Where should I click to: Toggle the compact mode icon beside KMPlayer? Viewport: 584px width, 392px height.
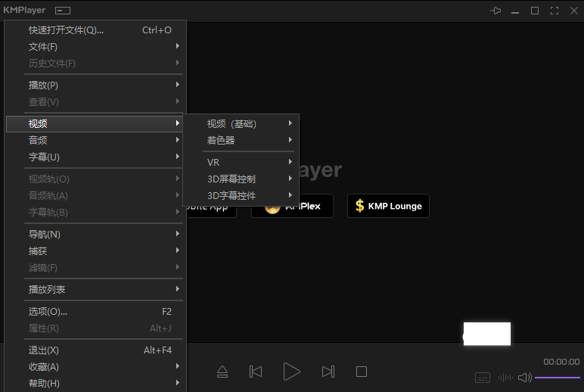[x=63, y=11]
